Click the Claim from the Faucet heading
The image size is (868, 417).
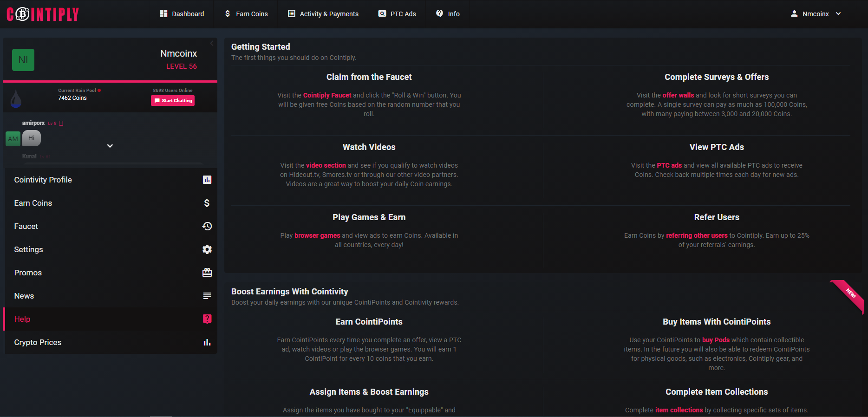(x=369, y=77)
